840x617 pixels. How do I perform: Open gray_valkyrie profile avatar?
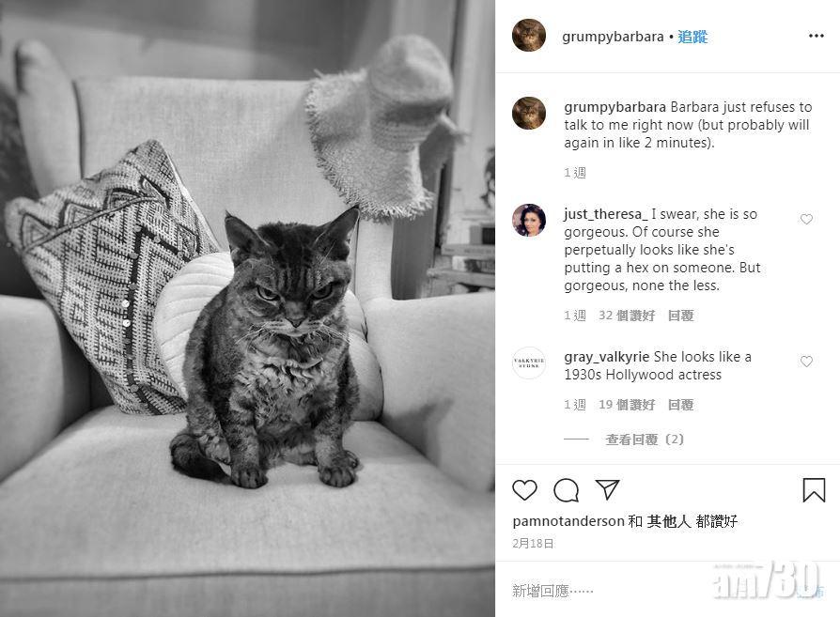point(529,362)
